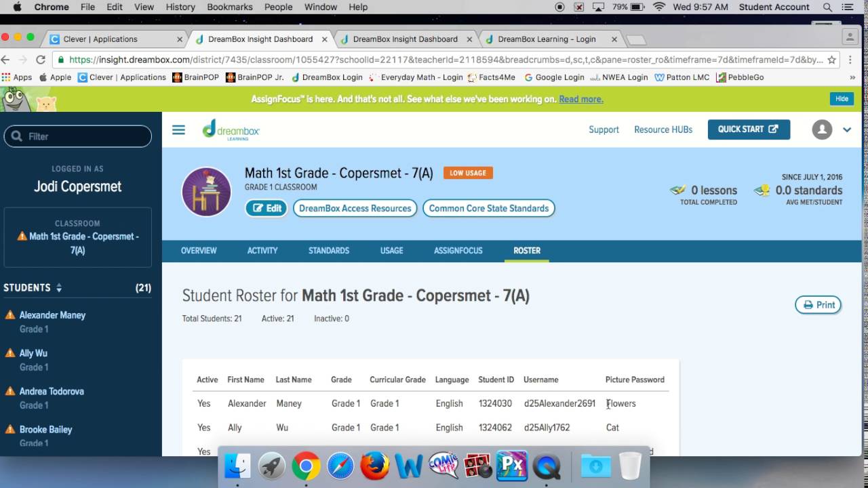Click the DreamBox Learning logo
868x488 pixels.
(x=231, y=129)
